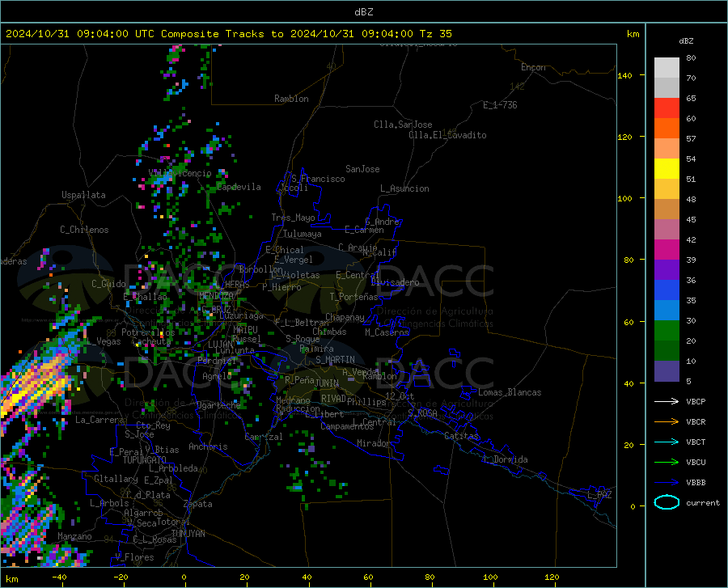Click the dBZ heading above the color scale
The width and height of the screenshot is (728, 588).
(x=686, y=40)
